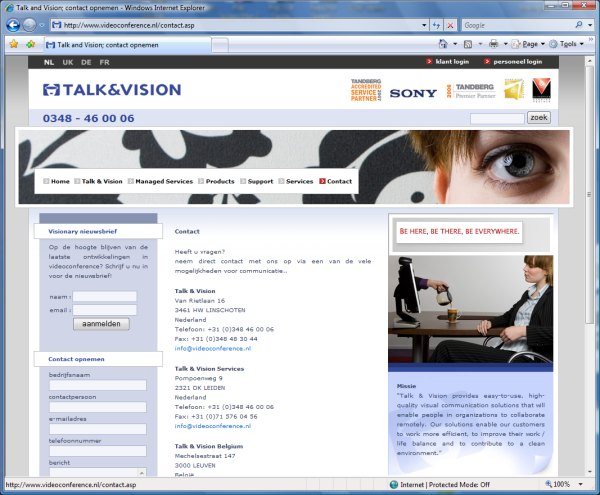Open the personeel login link
The width and height of the screenshot is (600, 495).
coord(513,62)
